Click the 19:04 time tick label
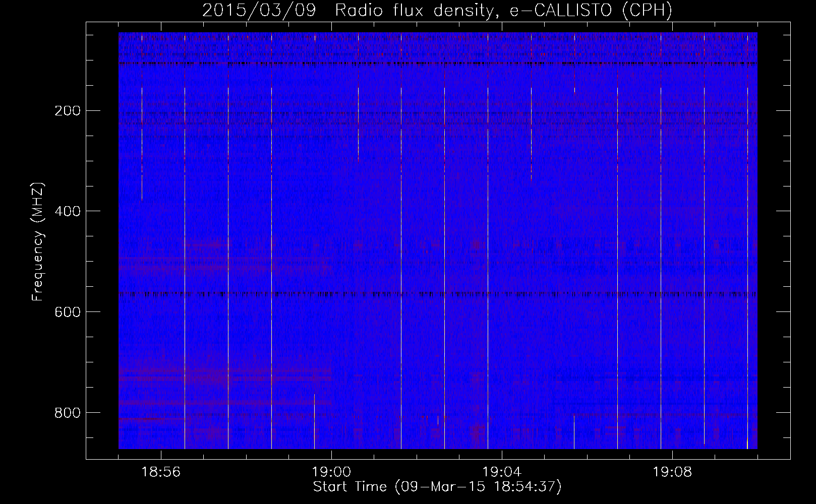 pyautogui.click(x=502, y=472)
